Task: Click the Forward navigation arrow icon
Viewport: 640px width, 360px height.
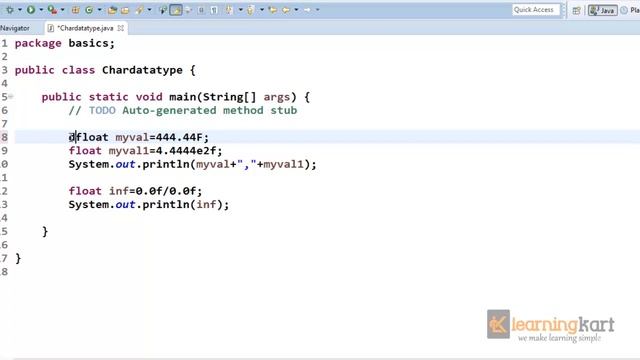Action: click(x=307, y=10)
